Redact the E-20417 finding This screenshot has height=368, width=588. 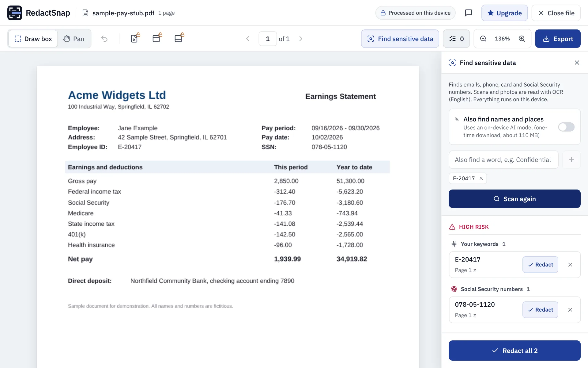point(540,265)
